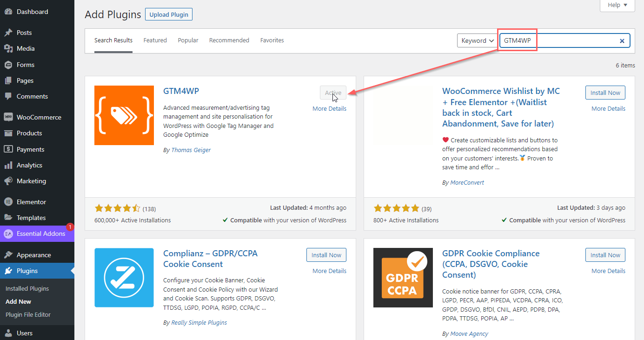The width and height of the screenshot is (644, 340).
Task: Click 'Last Updated: 3 days ago' text
Action: click(591, 208)
